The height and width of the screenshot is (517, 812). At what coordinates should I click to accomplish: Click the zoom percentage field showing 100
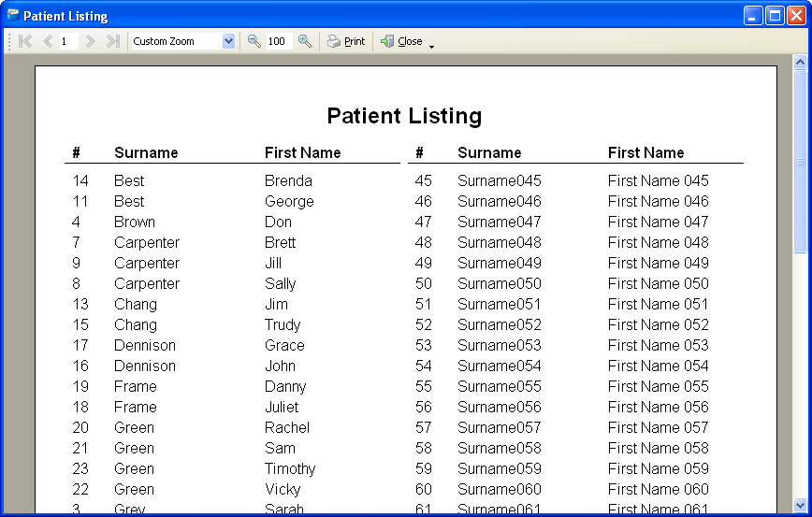click(x=279, y=41)
